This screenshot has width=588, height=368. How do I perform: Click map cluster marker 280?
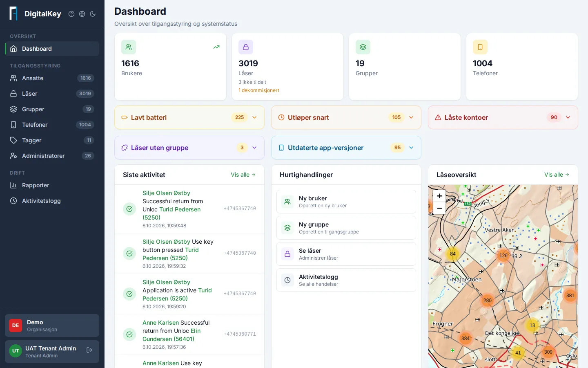tap(488, 301)
